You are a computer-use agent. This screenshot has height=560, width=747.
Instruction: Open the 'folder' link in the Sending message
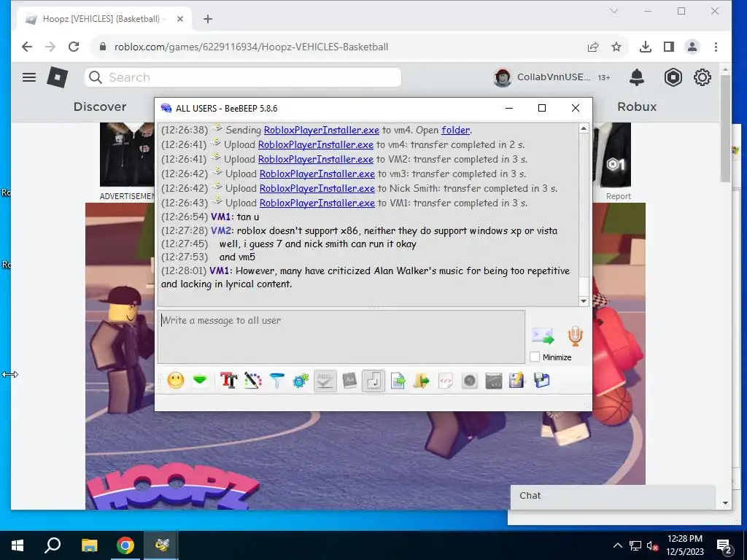coord(455,130)
